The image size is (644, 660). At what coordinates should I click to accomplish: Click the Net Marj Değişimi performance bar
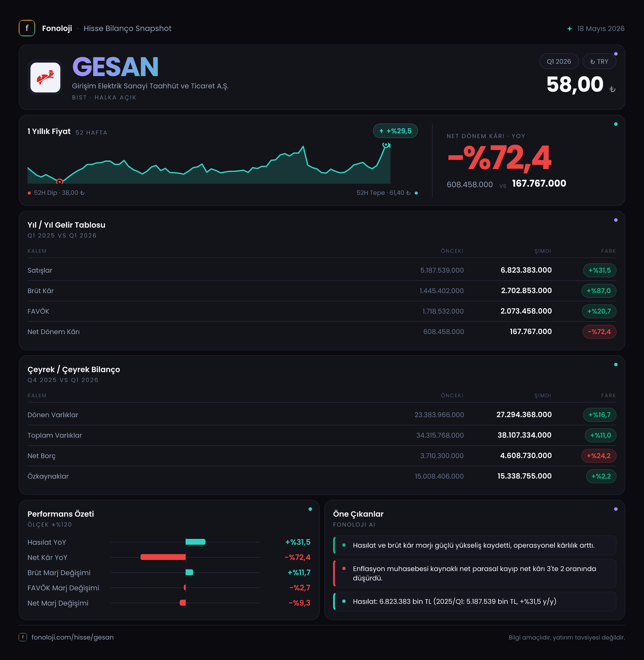coord(183,603)
